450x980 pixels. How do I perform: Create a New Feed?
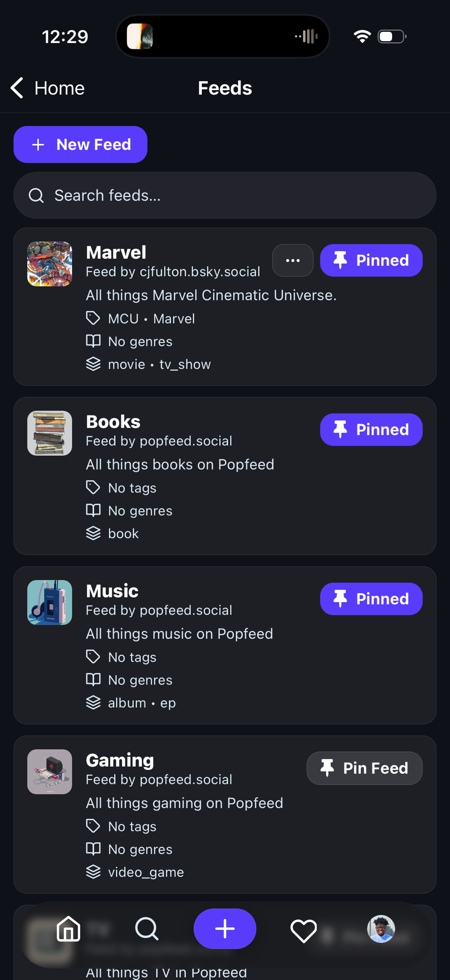(x=80, y=145)
